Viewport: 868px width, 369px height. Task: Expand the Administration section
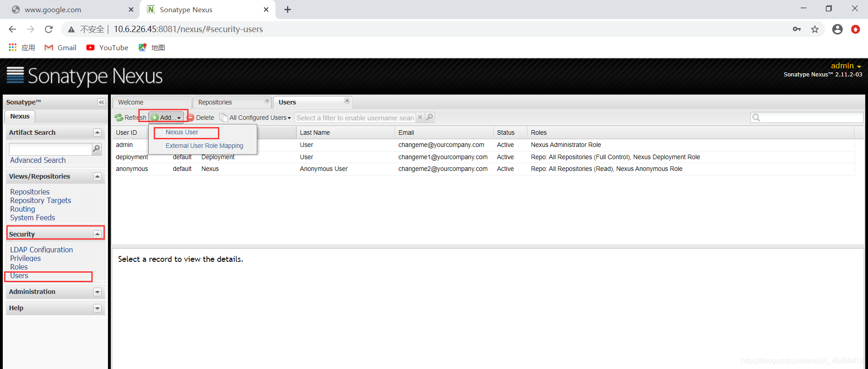coord(97,292)
